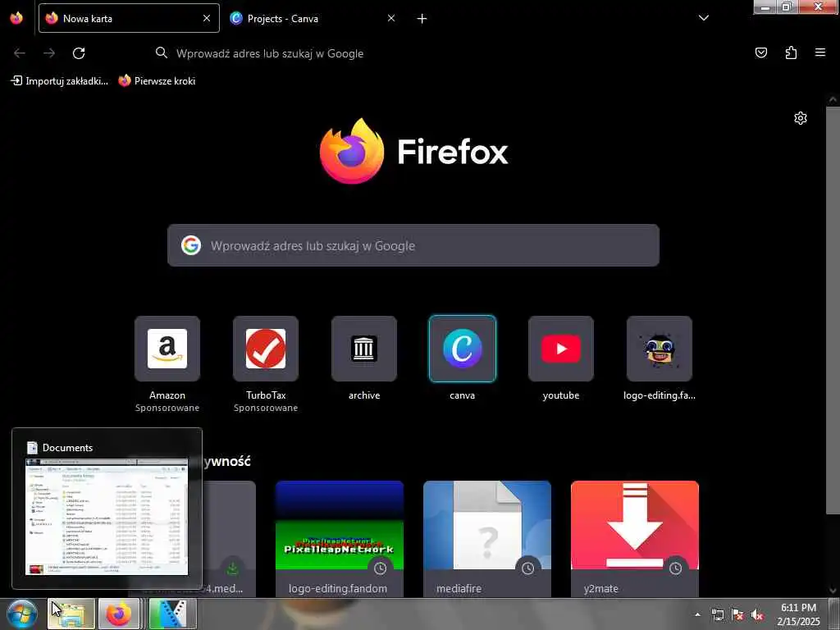Click the video editor taskbar icon

pos(172,614)
